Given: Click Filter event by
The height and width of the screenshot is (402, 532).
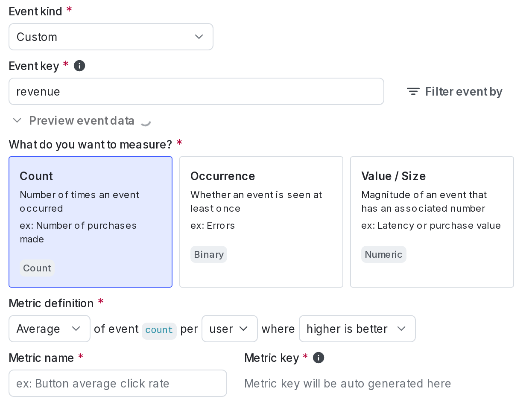Looking at the screenshot, I should [464, 91].
